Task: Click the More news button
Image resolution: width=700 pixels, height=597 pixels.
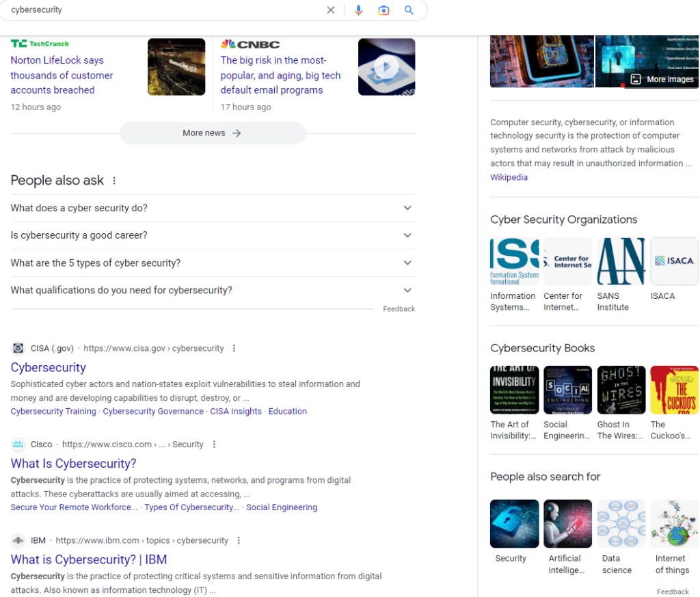Action: 213,133
